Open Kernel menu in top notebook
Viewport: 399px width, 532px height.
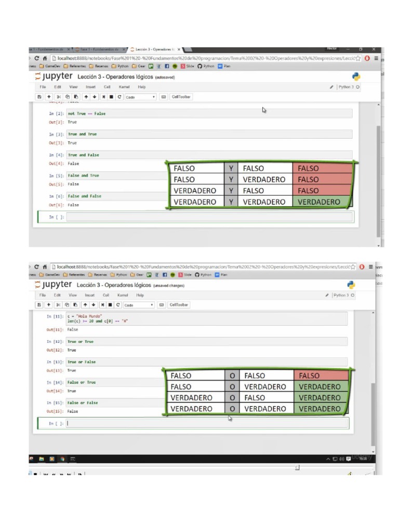pyautogui.click(x=124, y=87)
